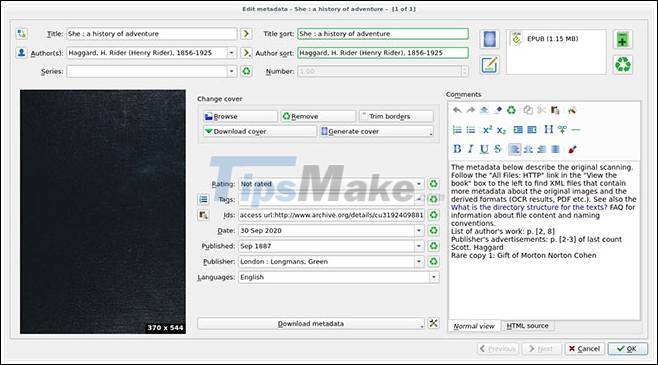Apply subscript formatting in Comments
This screenshot has width=658, height=365.
pyautogui.click(x=501, y=130)
